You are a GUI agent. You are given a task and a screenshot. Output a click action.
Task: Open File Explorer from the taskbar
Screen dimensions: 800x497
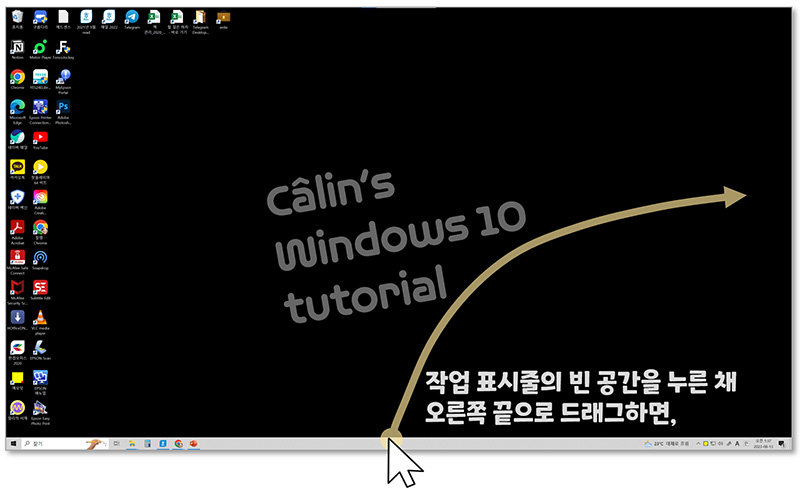point(132,444)
